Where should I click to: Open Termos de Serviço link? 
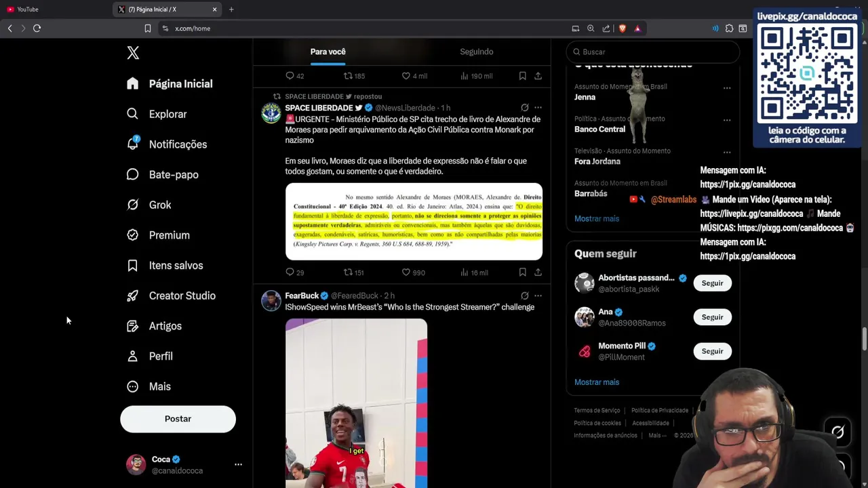(597, 410)
